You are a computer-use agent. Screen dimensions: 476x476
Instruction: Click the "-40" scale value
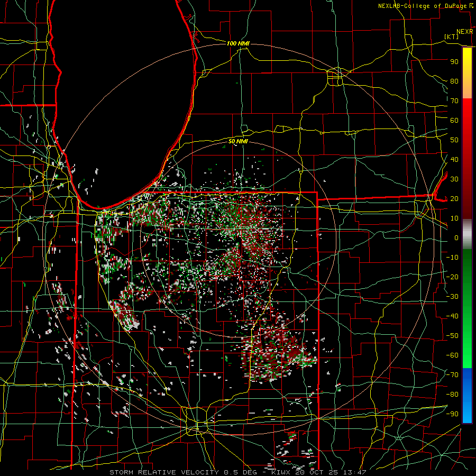click(x=452, y=316)
